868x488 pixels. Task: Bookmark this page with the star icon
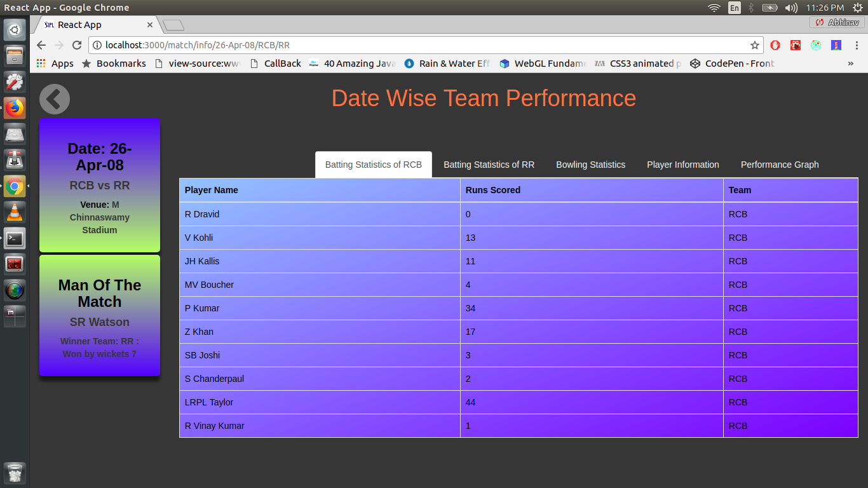[755, 45]
